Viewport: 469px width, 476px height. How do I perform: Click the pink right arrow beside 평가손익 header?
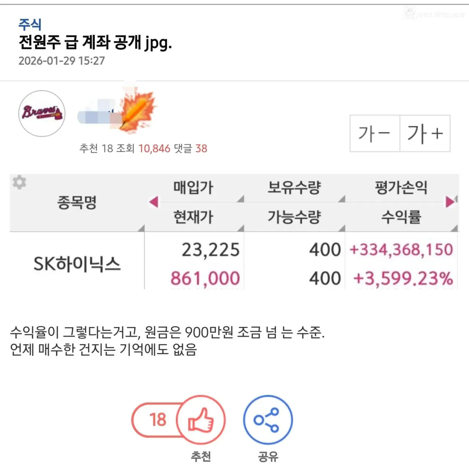coord(450,202)
